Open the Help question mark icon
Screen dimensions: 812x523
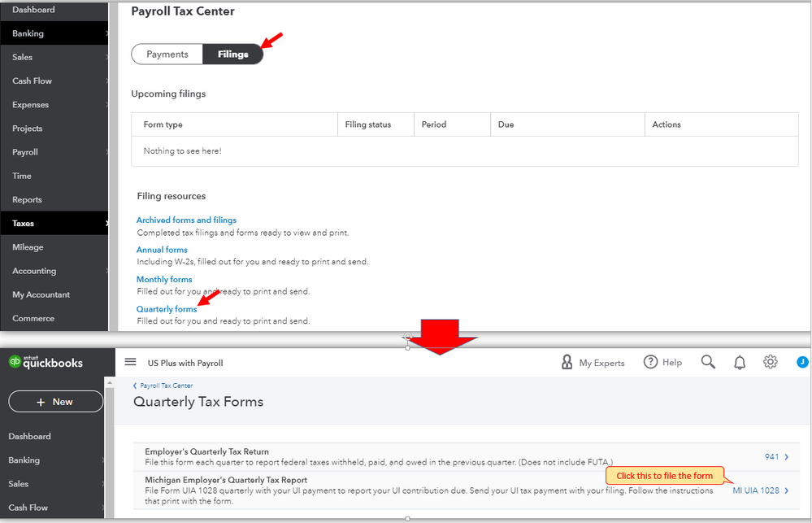(x=650, y=362)
